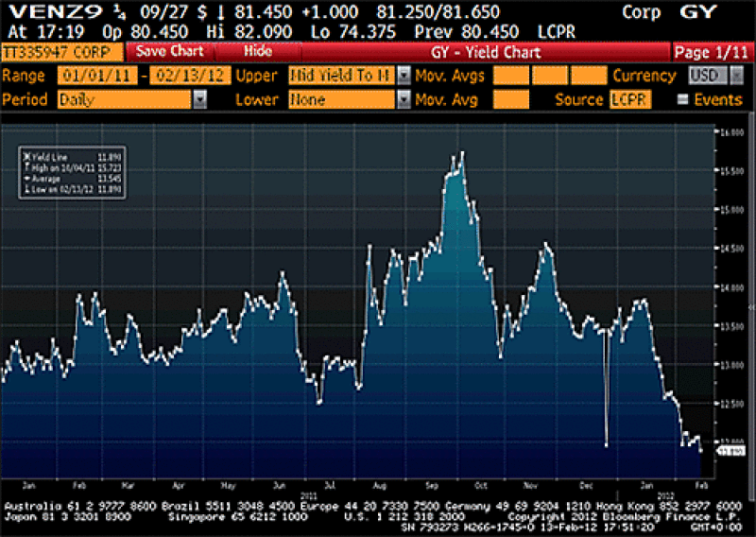Click the second Mov. Avgs input box
This screenshot has height=537, width=756.
pos(550,76)
